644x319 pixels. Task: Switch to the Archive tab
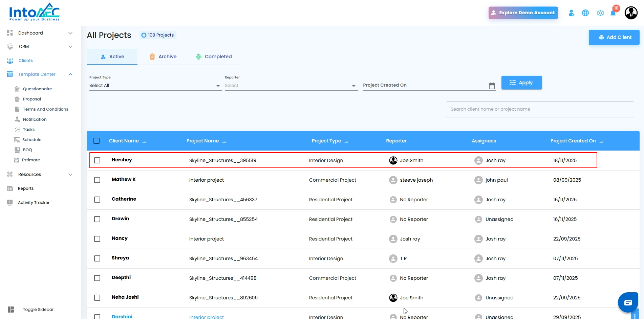click(163, 56)
